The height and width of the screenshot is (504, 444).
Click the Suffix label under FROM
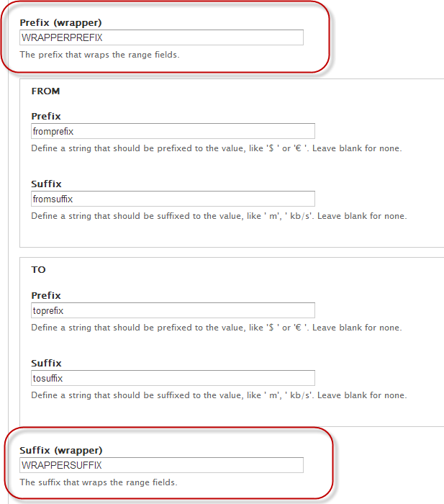pos(46,184)
